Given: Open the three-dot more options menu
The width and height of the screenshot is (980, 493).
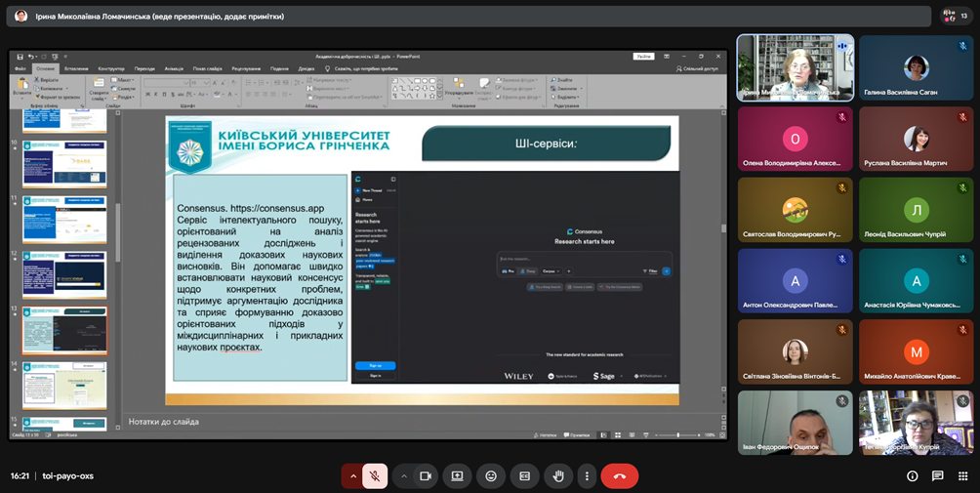Looking at the screenshot, I should pos(586,475).
